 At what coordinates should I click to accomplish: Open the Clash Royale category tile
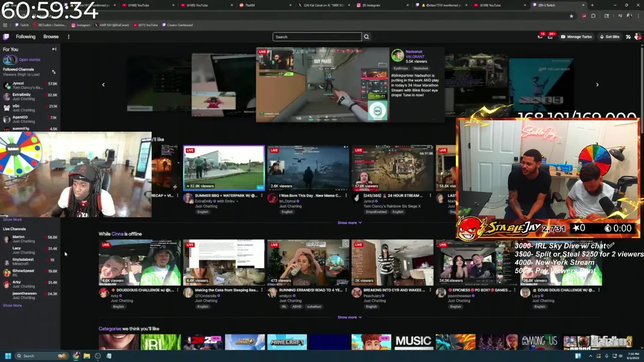coord(245,342)
